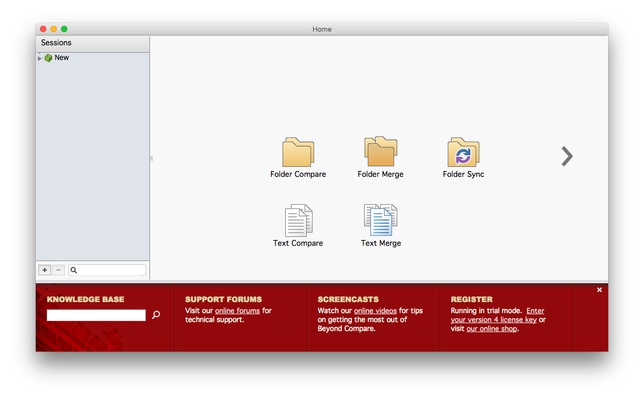644x400 pixels.
Task: Focus the Knowledge Base search field
Action: (x=96, y=315)
